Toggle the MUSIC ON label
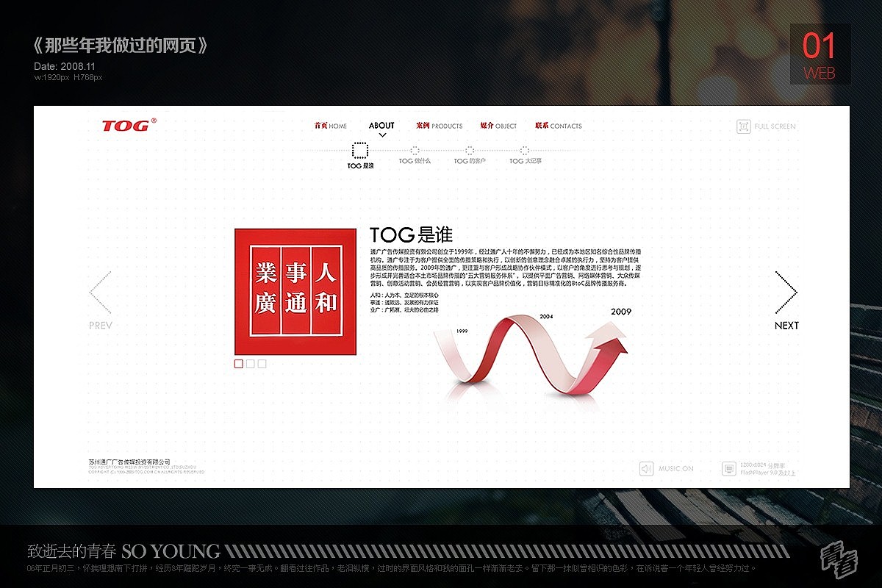882x588 pixels. pyautogui.click(x=675, y=469)
